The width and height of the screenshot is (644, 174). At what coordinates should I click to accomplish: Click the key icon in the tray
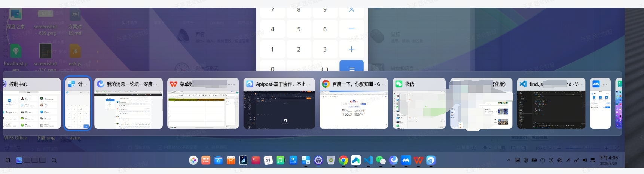tap(576, 160)
